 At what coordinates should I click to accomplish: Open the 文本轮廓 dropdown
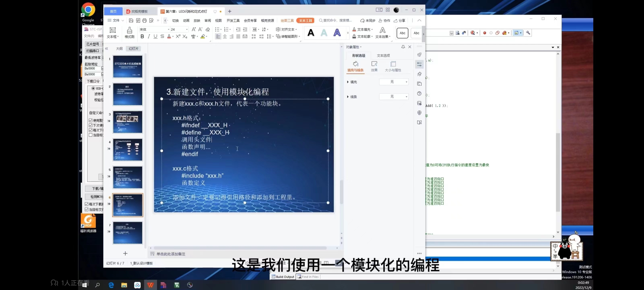click(x=362, y=36)
